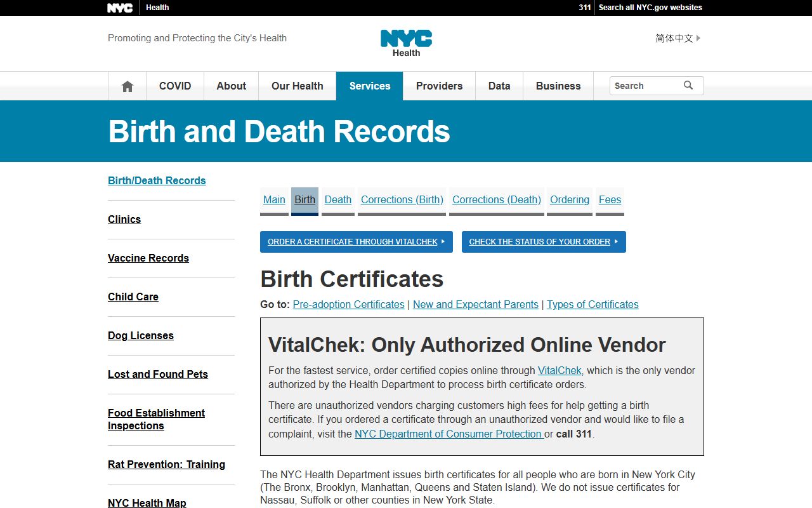Open the COVID menu item
Screen dimensions: 812x508
point(175,86)
